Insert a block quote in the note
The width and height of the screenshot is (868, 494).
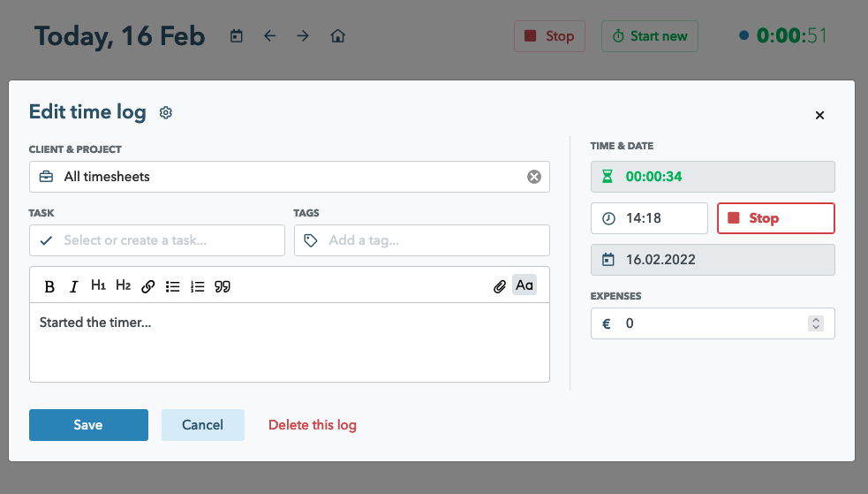tap(223, 286)
